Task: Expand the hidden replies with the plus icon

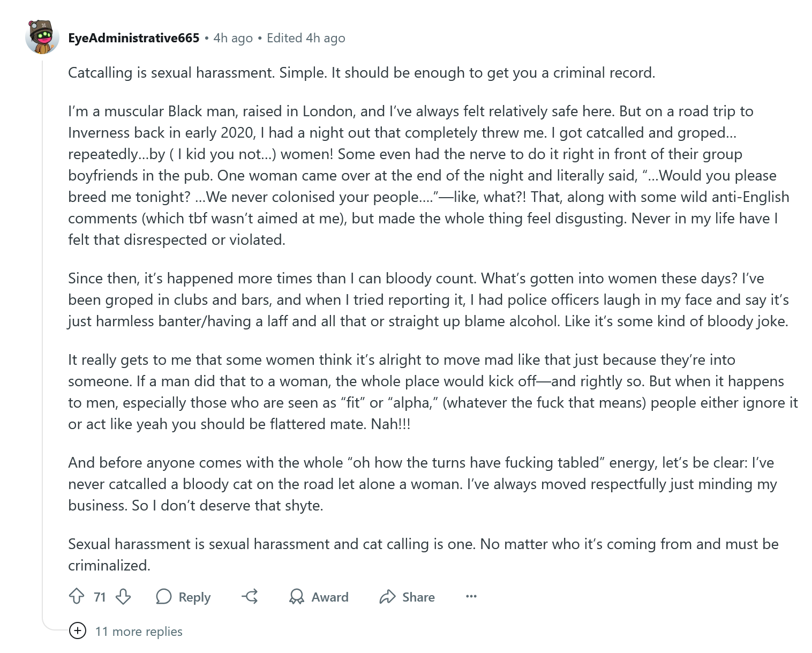Action: [78, 631]
